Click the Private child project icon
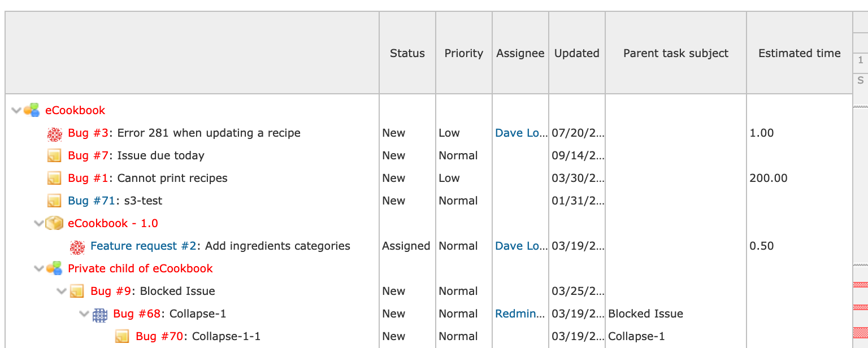This screenshot has width=868, height=348. coord(54,268)
